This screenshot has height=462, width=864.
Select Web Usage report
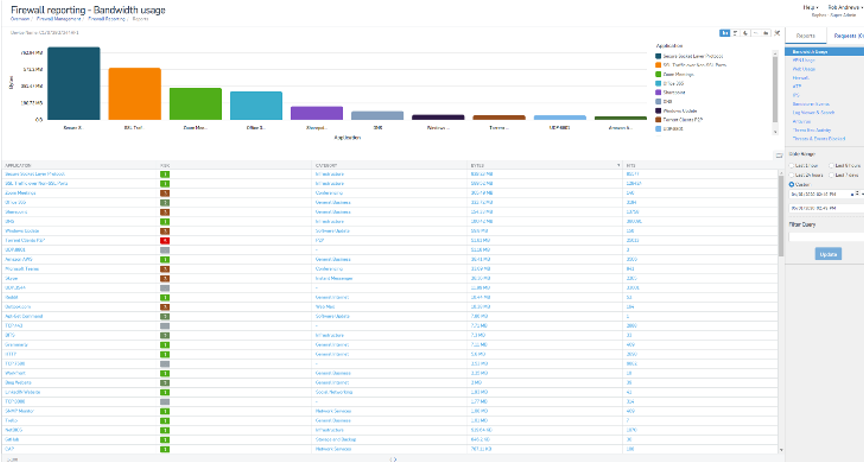pos(804,69)
